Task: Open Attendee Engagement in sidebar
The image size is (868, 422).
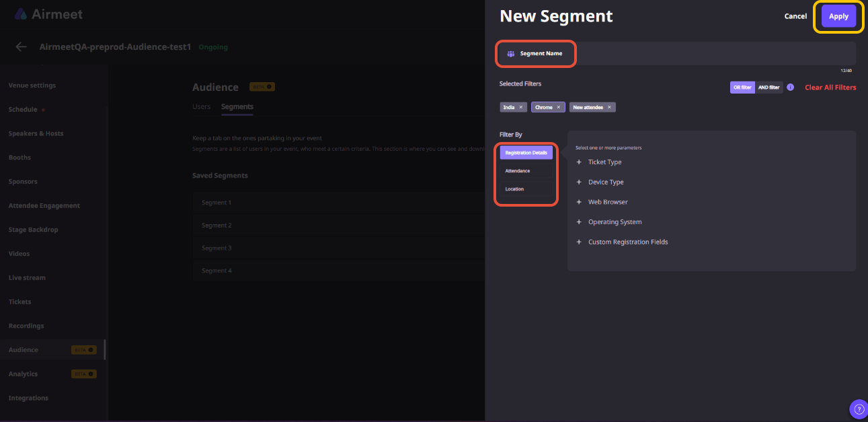Action: 44,206
